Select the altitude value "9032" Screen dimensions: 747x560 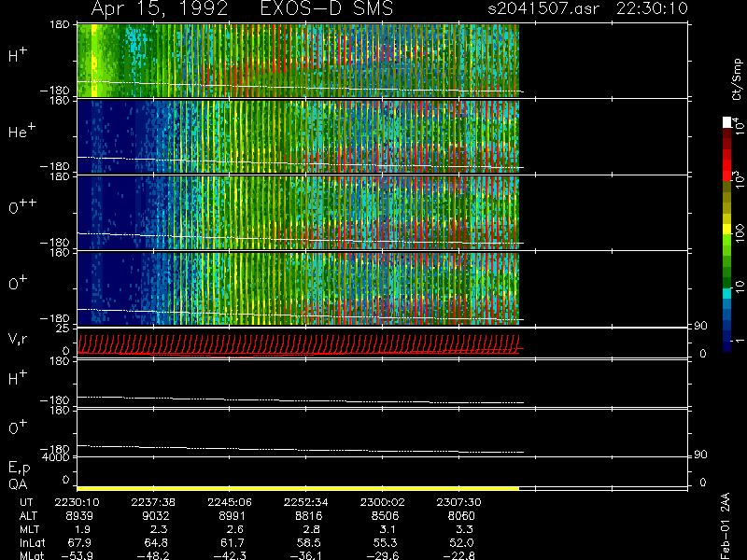[156, 516]
